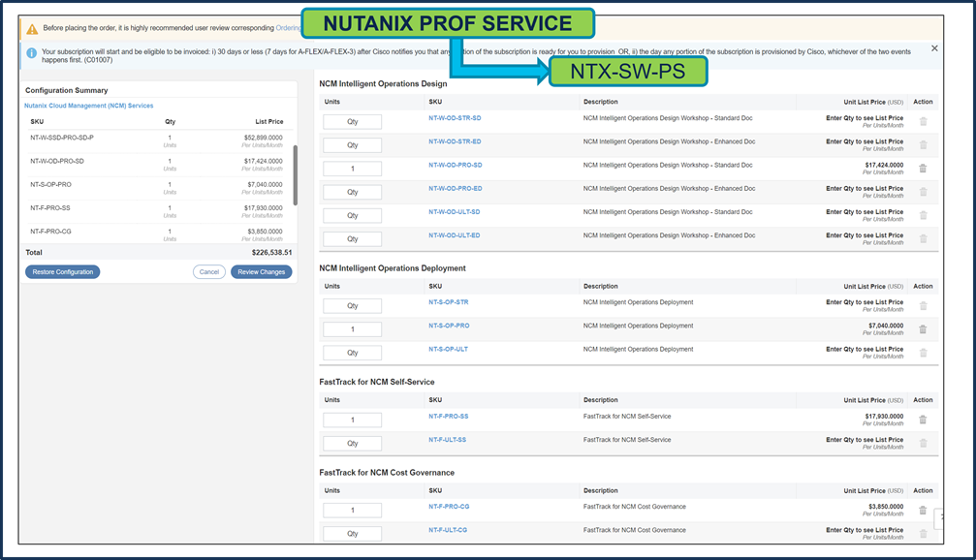Viewport: 976px width, 560px height.
Task: Open the NT-F-ULT-SS SKU link
Action: [447, 439]
